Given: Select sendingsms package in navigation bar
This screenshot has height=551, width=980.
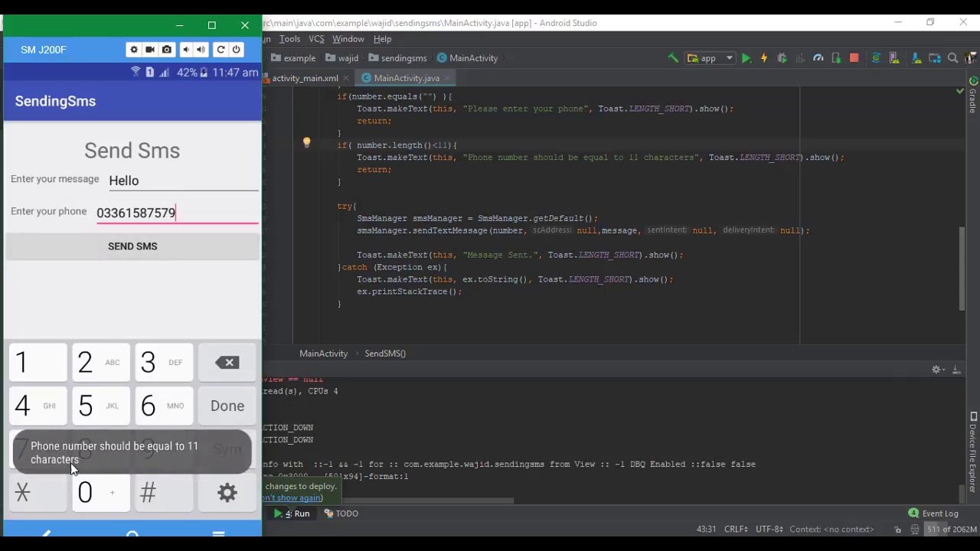Looking at the screenshot, I should 397,58.
